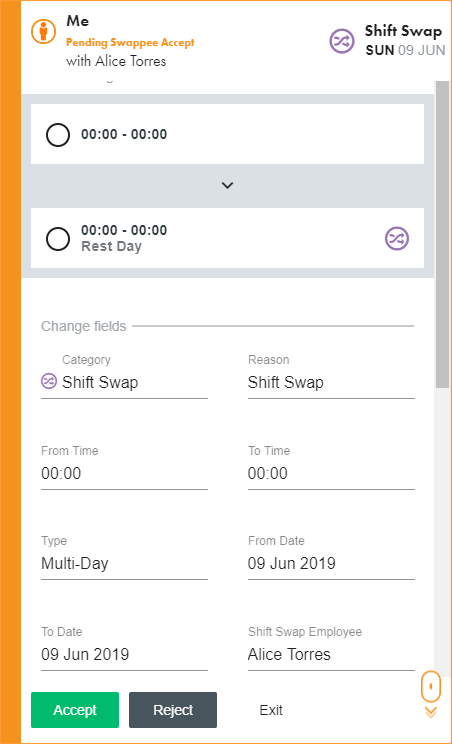The height and width of the screenshot is (744, 452).
Task: Click the orange person icon next to Me
Action: click(43, 31)
